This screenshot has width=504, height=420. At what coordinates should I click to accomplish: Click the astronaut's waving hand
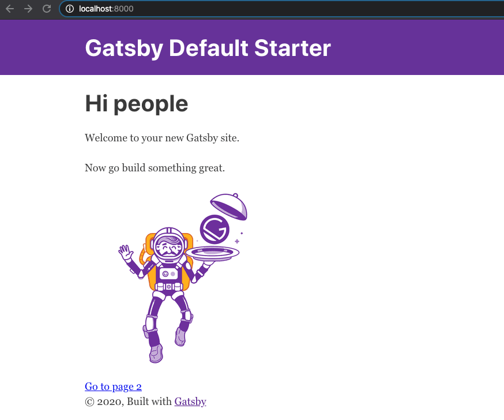click(125, 250)
